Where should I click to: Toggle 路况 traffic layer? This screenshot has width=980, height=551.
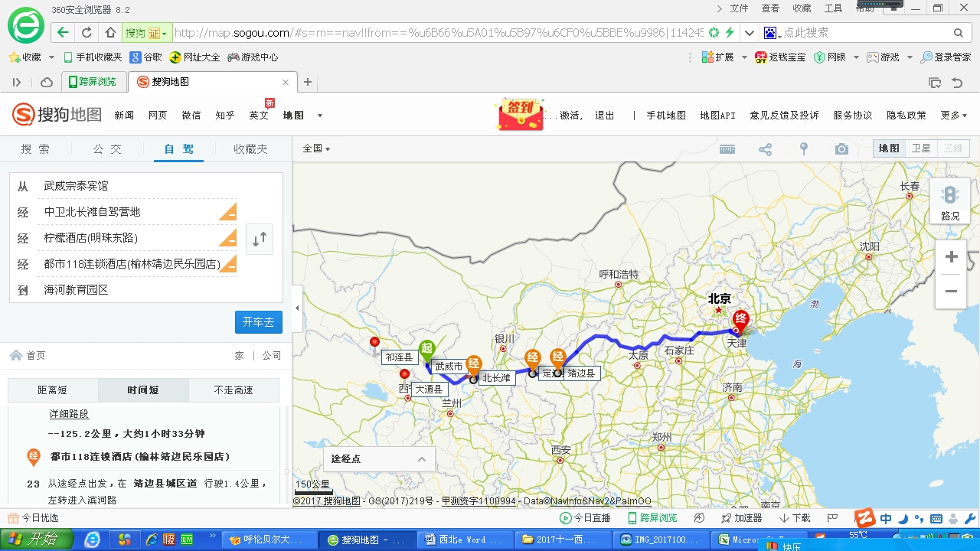click(950, 203)
